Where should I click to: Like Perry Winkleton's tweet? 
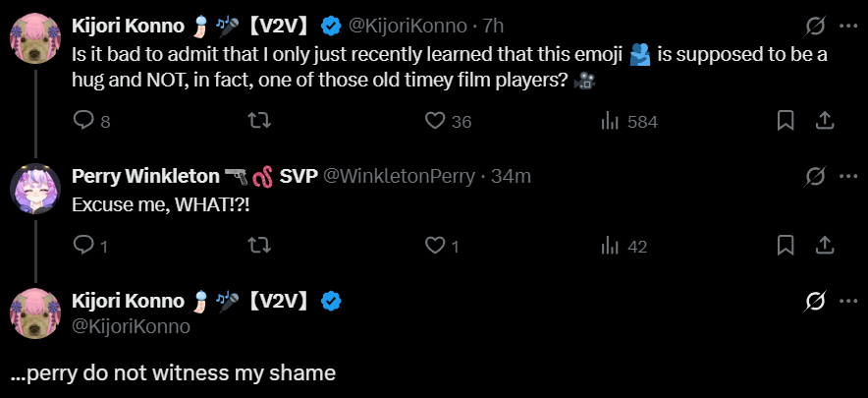coord(436,246)
